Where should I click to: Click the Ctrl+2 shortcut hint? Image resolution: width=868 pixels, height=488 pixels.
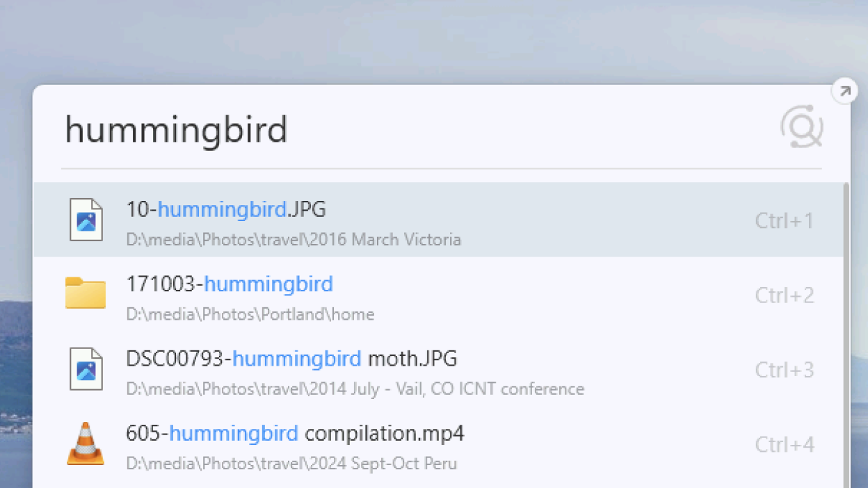784,295
